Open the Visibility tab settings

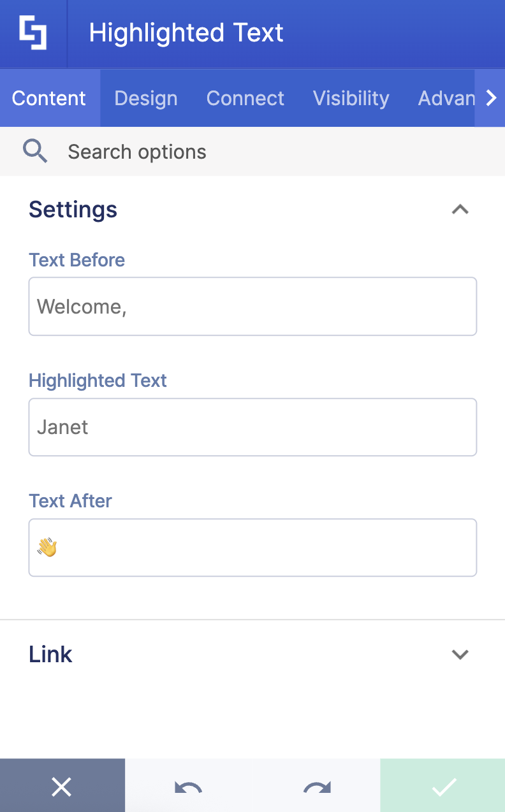point(351,98)
